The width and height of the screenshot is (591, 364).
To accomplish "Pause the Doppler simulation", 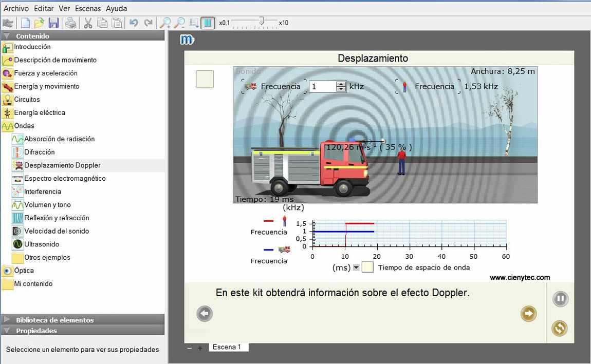I will (x=560, y=299).
